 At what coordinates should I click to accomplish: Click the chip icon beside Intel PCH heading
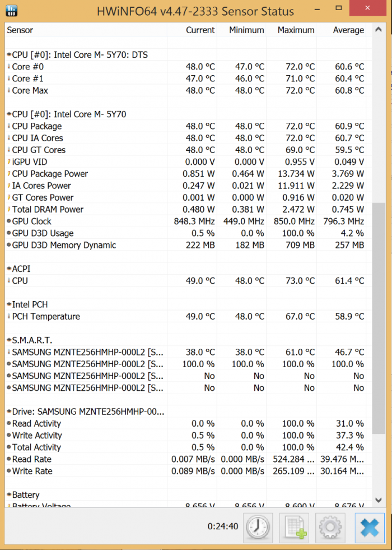(9, 304)
